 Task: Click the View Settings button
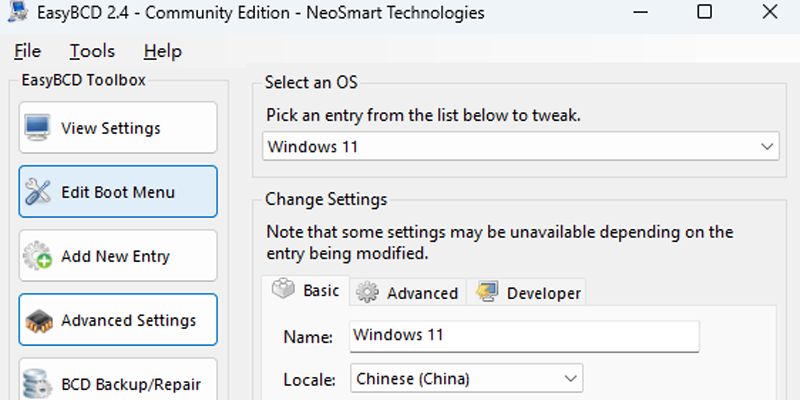coord(118,128)
